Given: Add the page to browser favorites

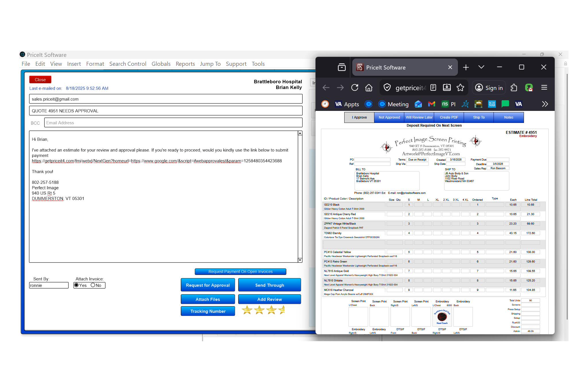Looking at the screenshot, I should point(460,88).
